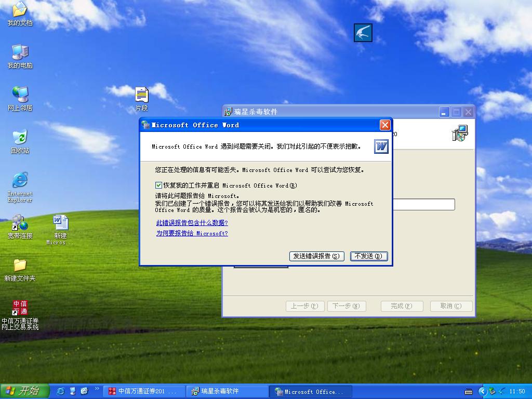Select the 新建 Microsoft Word document icon
Image resolution: width=532 pixels, height=399 pixels.
pos(60,230)
